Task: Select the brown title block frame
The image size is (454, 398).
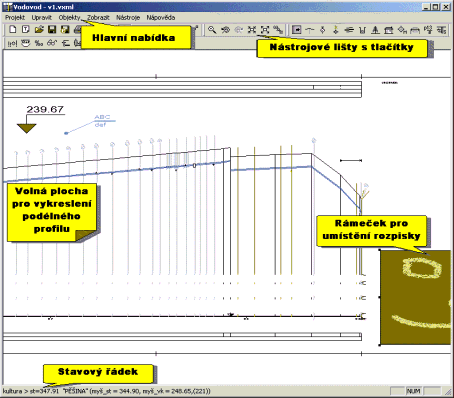Action: pyautogui.click(x=415, y=298)
